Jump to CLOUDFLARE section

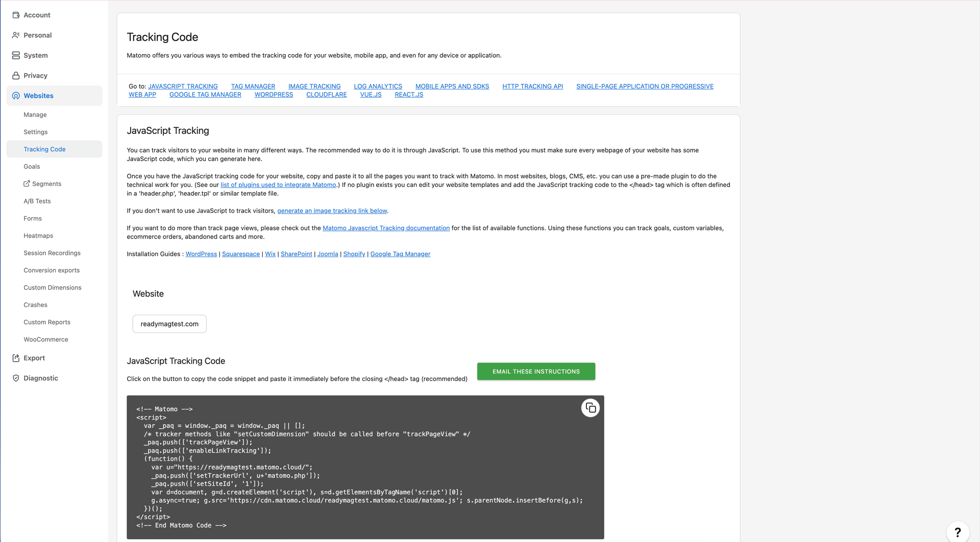327,95
